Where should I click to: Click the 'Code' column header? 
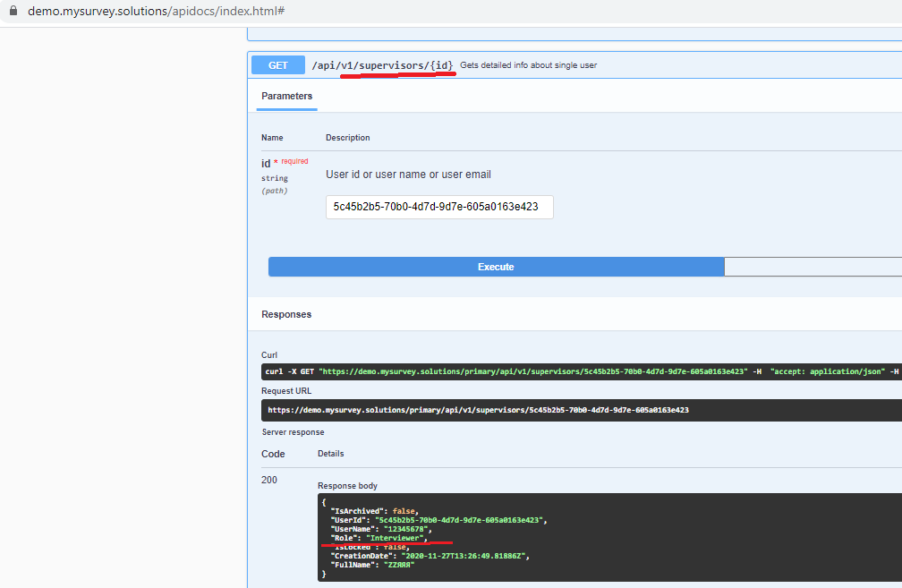tap(273, 454)
